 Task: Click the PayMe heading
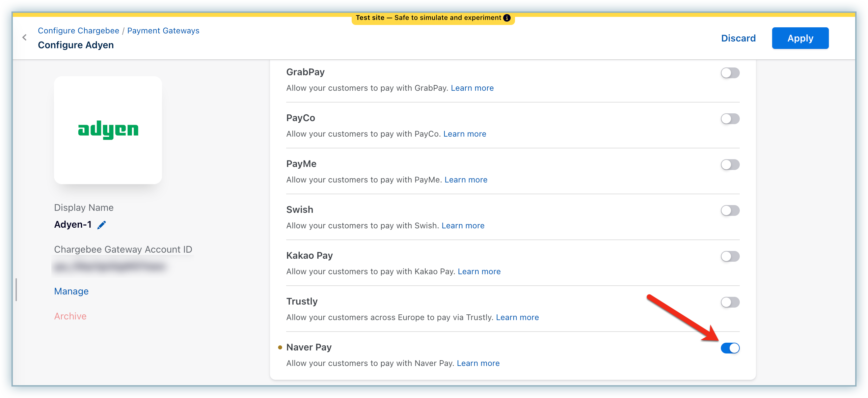[x=301, y=164]
